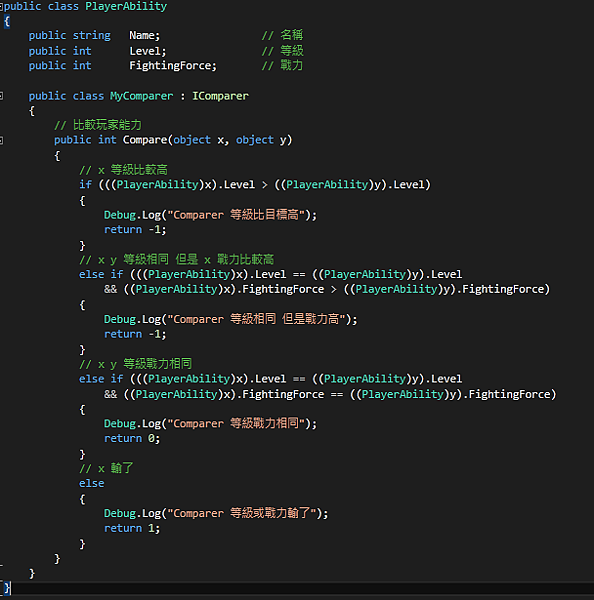Image resolution: width=594 pixels, height=600 pixels.
Task: Click the IComparer interface name
Action: (220, 96)
